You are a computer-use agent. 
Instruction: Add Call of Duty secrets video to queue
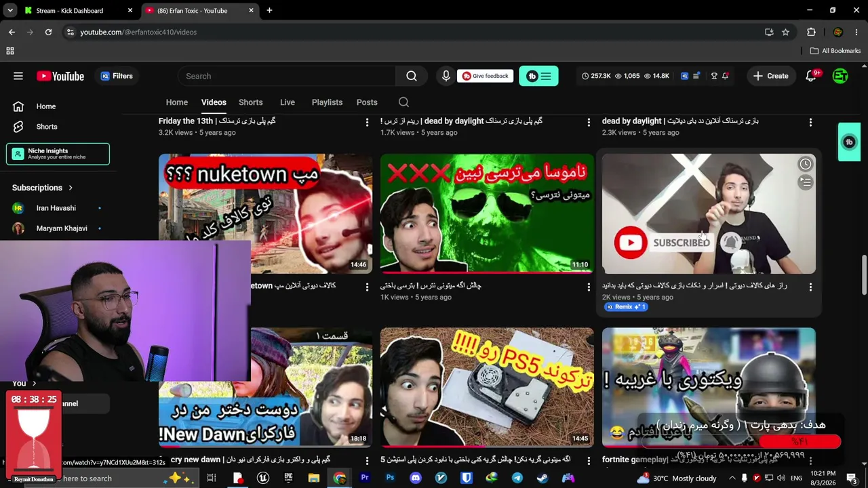[805, 182]
